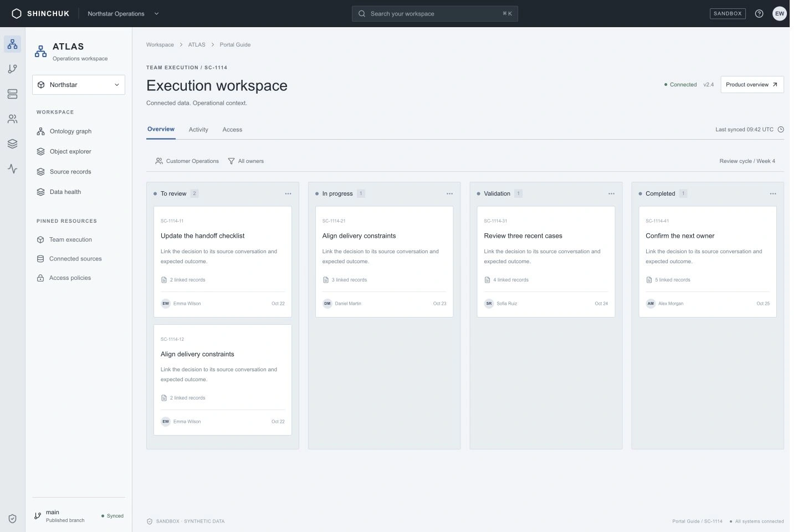Open Ontology graph in sidebar
Viewport: 798px width, 532px height.
pos(70,131)
